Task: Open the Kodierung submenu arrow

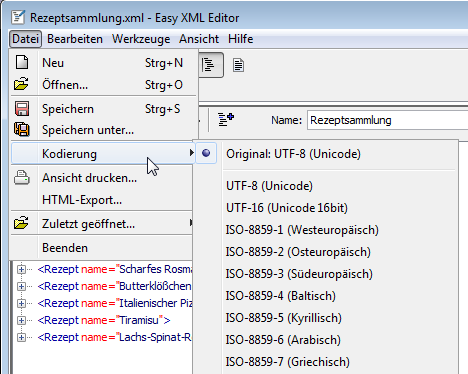Action: (x=191, y=153)
